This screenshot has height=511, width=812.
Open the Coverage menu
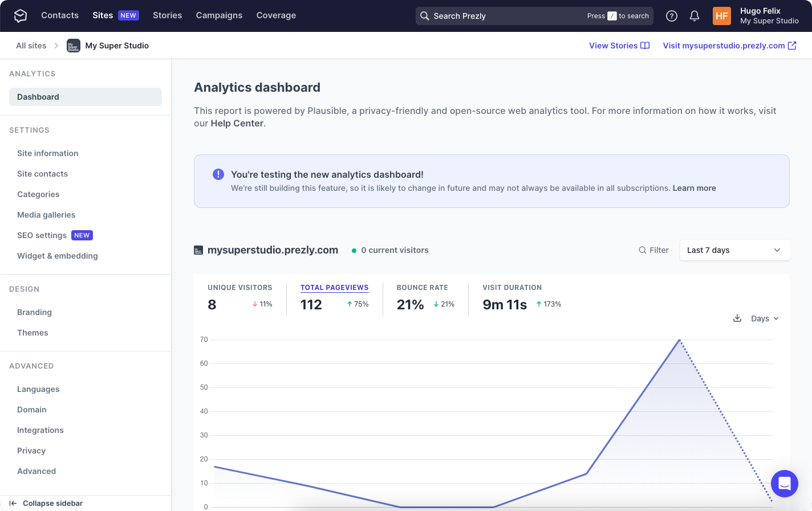(x=276, y=15)
